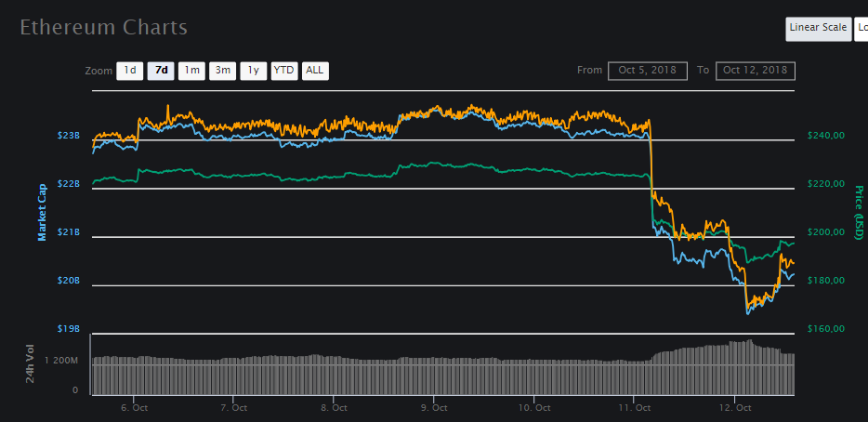The height and width of the screenshot is (422, 868).
Task: Select the 1d zoom range
Action: pos(129,71)
